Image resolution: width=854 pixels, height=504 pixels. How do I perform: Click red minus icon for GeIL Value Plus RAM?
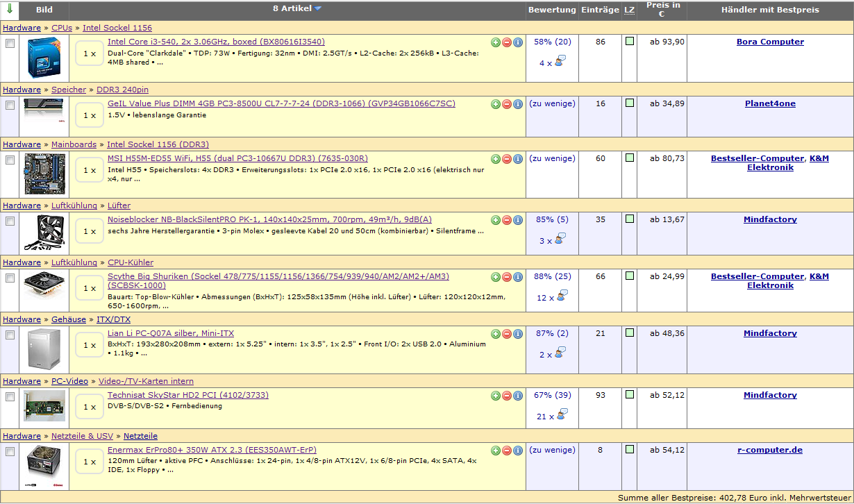(506, 104)
